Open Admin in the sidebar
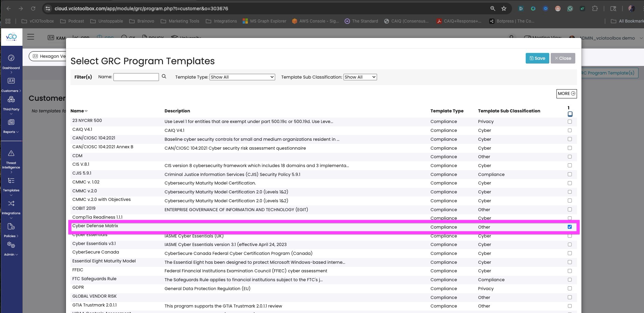This screenshot has height=313, width=644. [11, 249]
